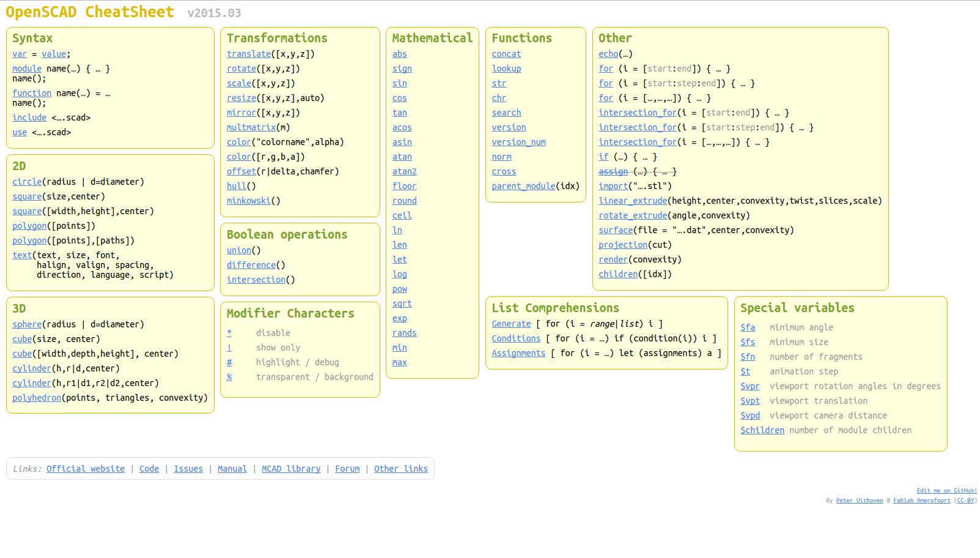
Task: Open the polyhedron 3D documentation link
Action: (36, 398)
